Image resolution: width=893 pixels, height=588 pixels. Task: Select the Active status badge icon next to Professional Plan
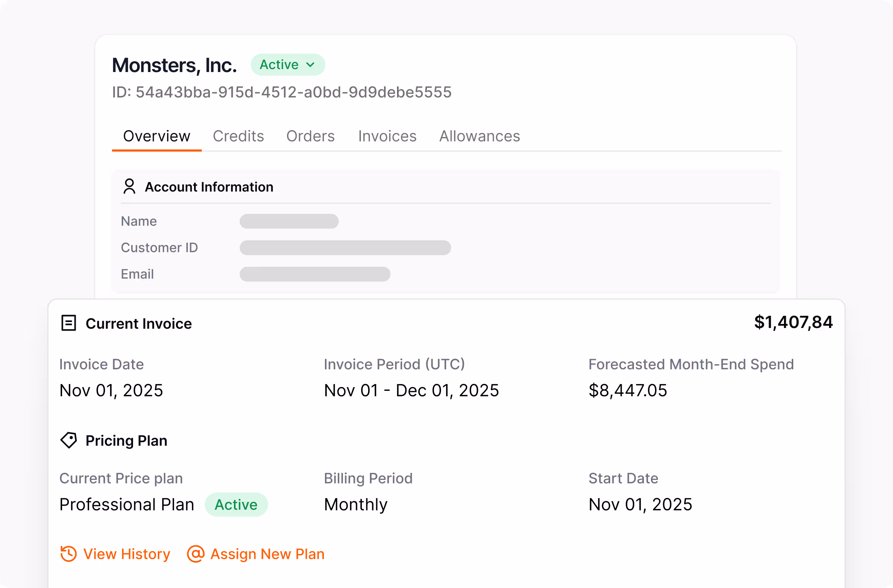[237, 505]
